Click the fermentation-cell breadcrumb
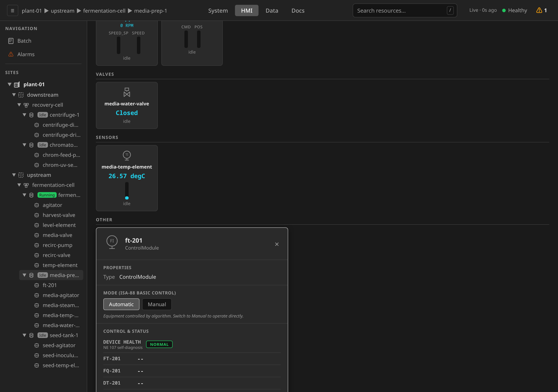Screen dimensions: 558x392 coord(104,11)
